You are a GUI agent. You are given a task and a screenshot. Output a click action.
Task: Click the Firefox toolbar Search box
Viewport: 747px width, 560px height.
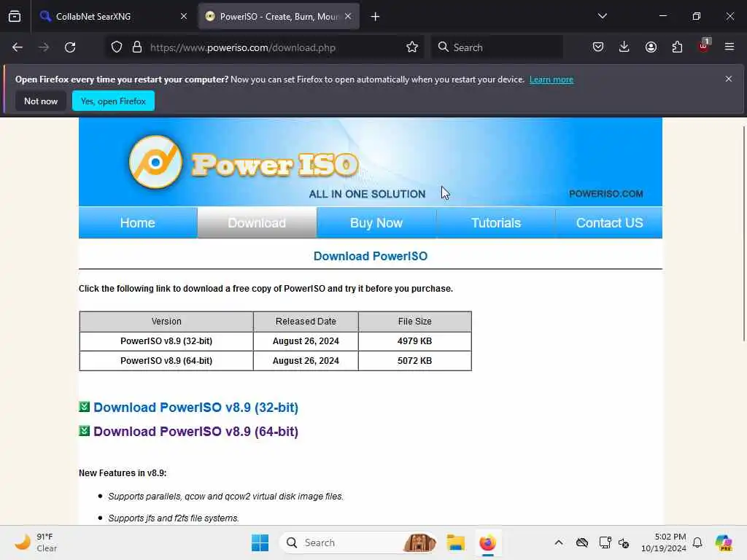(x=497, y=47)
